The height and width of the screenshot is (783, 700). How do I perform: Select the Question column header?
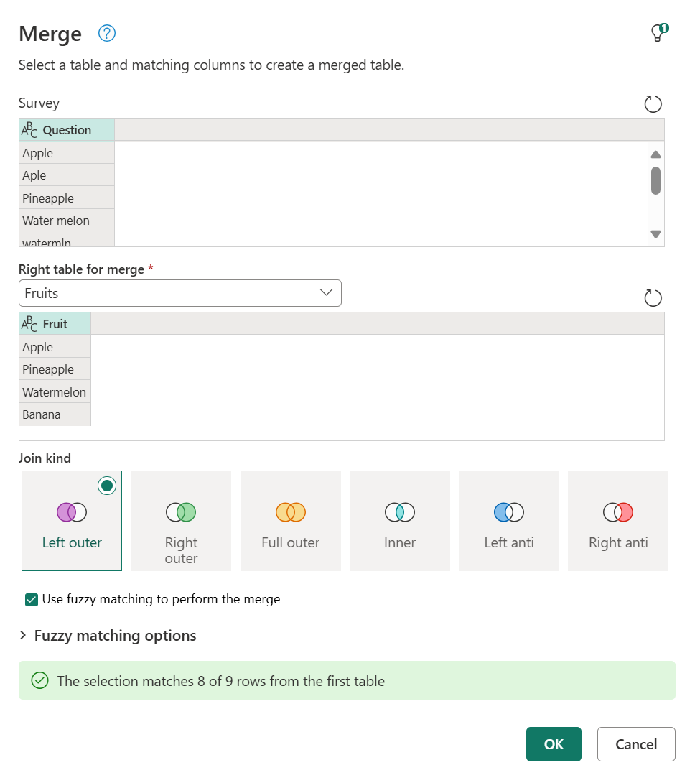66,130
